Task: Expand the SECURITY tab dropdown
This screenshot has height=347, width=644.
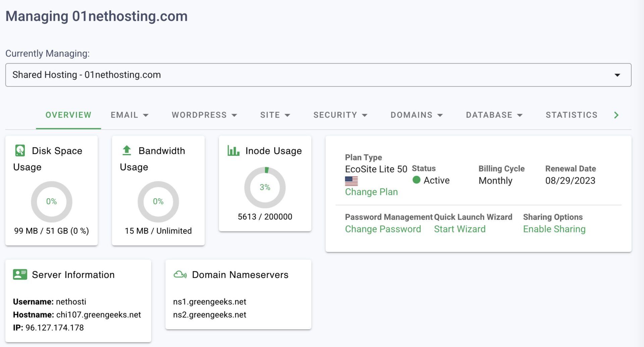Action: 340,115
